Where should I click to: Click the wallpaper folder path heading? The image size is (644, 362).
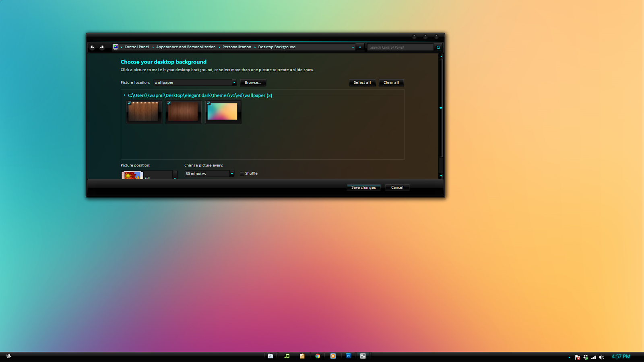click(200, 95)
